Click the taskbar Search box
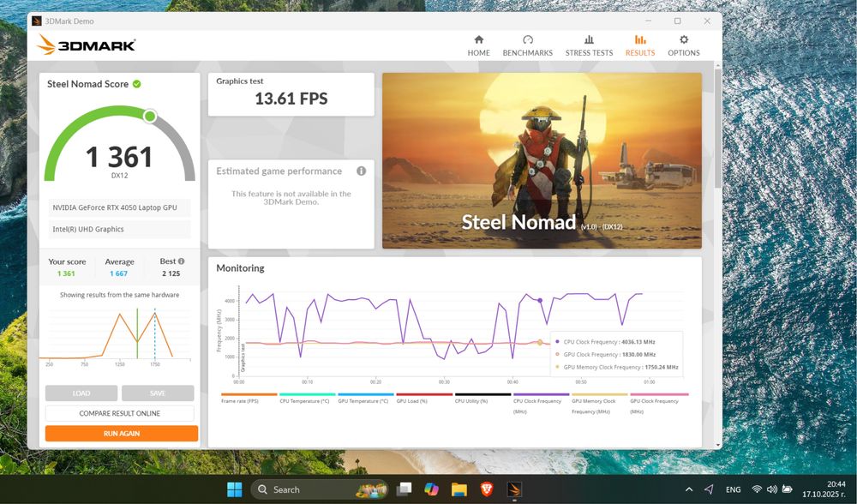This screenshot has height=504, width=857. (x=319, y=489)
